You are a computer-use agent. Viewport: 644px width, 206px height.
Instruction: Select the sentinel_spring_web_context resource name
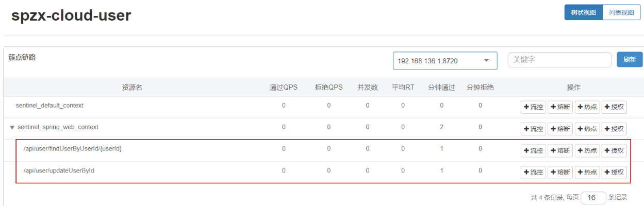click(58, 127)
